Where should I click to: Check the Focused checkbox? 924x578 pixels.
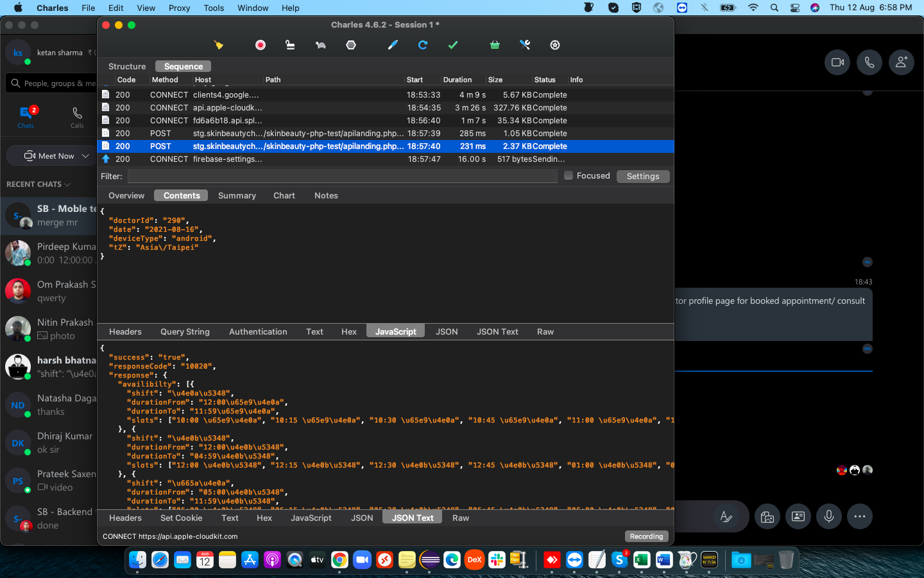[x=569, y=175]
